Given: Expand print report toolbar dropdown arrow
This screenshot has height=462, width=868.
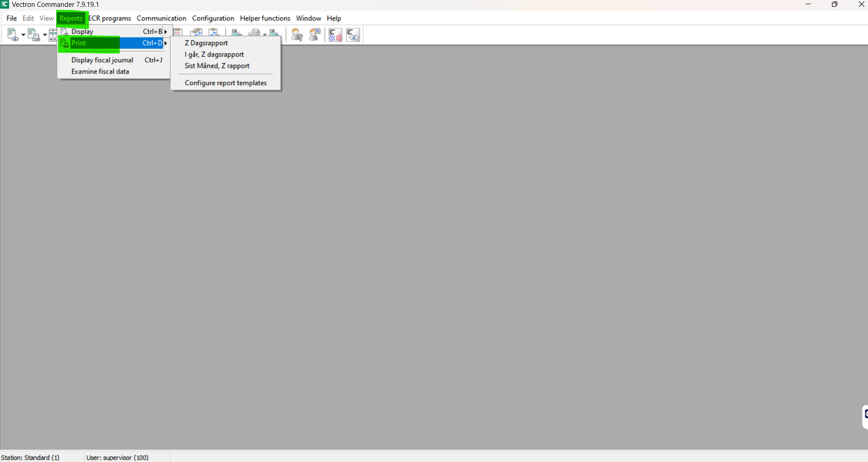Looking at the screenshot, I should 45,35.
